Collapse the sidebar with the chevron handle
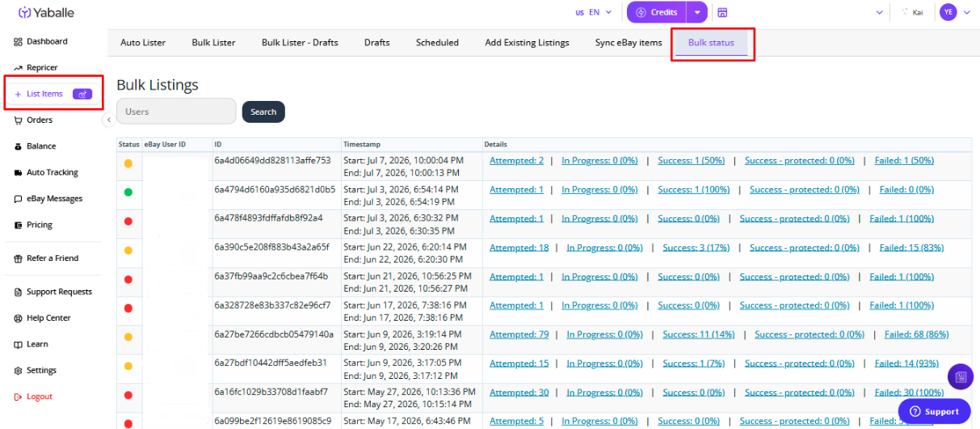The height and width of the screenshot is (429, 980). tap(109, 120)
